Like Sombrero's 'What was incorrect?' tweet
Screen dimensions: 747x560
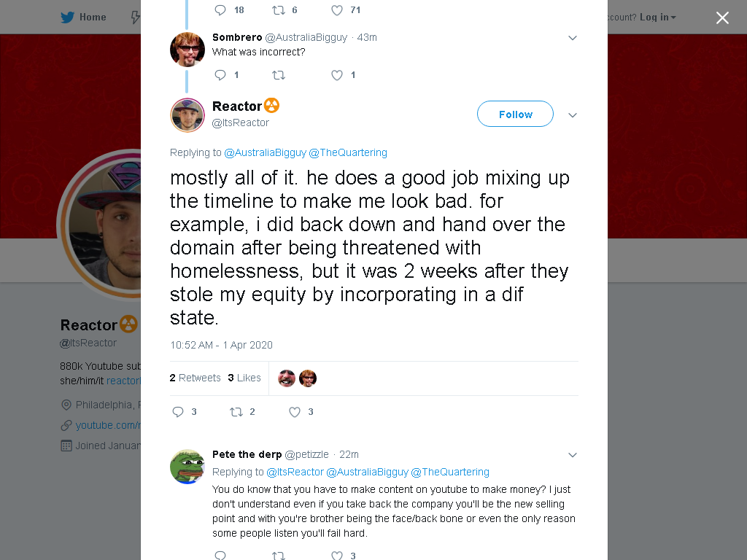[337, 75]
